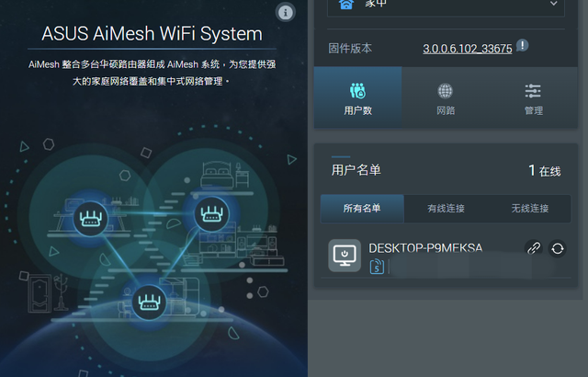Click the top-left AiMesh router node
This screenshot has height=377, width=588.
pos(90,219)
